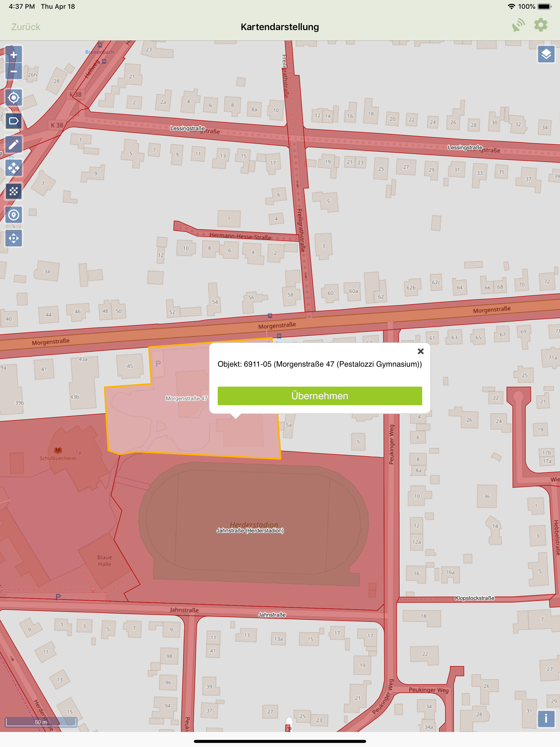Tap house number 71a
Screen dimensions: 560x747
553,358
